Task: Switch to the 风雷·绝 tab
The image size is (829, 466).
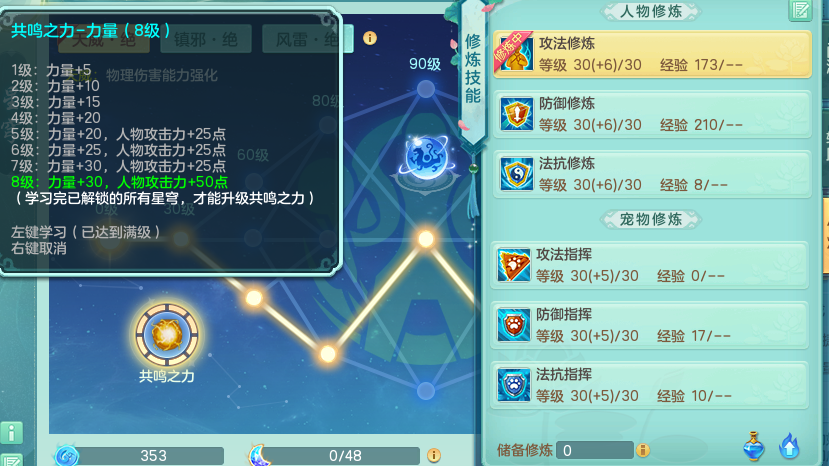Action: (308, 39)
